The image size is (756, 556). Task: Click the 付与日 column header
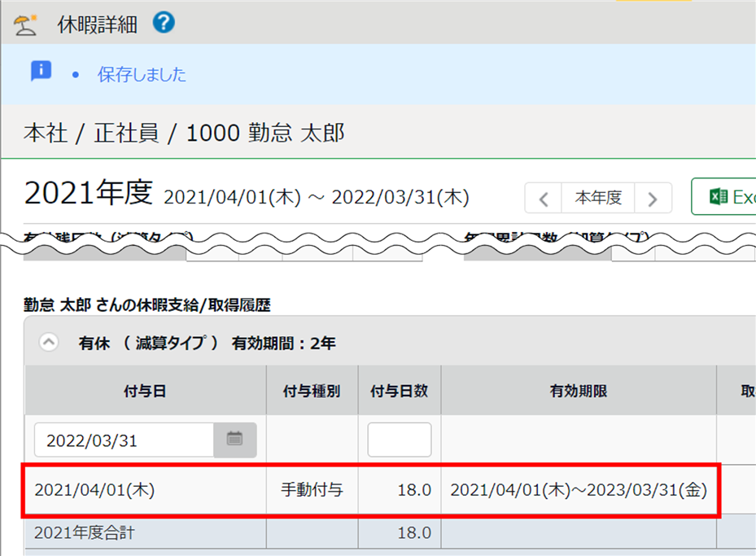[145, 391]
